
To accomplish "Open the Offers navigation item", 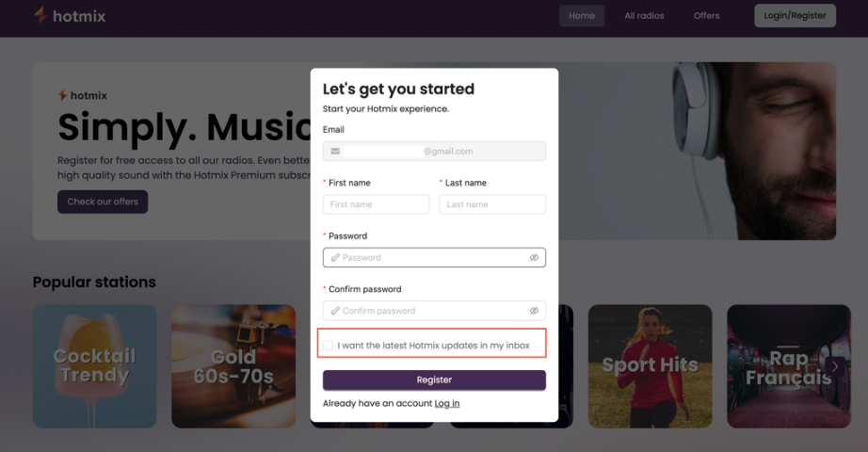I will (706, 15).
